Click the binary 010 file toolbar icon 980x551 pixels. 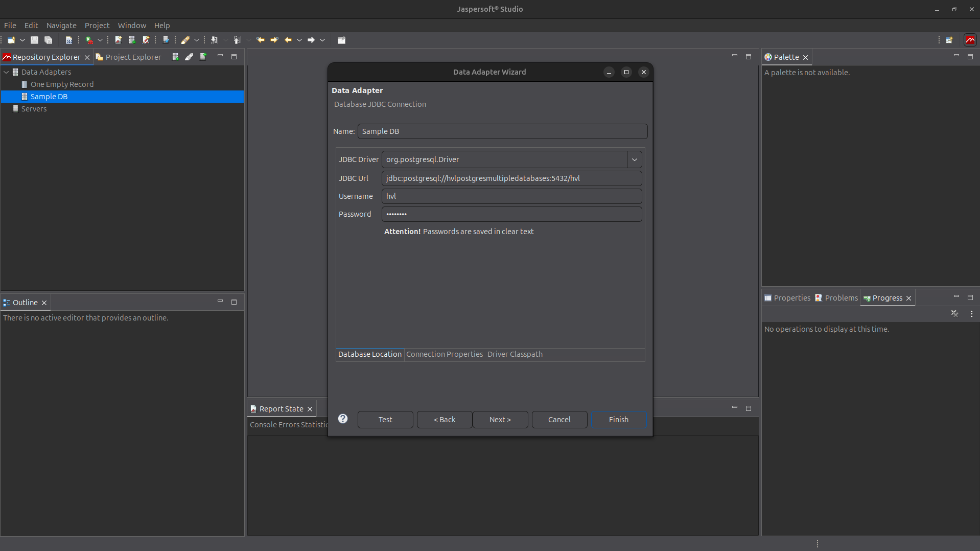click(x=69, y=40)
